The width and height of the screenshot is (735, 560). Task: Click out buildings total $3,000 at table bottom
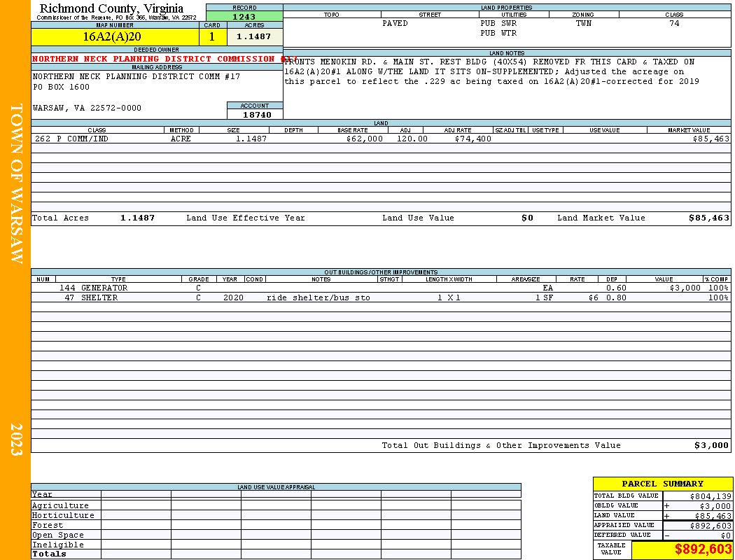pyautogui.click(x=712, y=446)
